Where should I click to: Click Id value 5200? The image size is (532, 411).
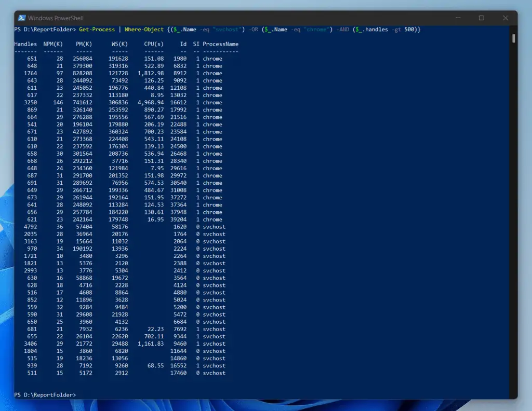pyautogui.click(x=180, y=307)
